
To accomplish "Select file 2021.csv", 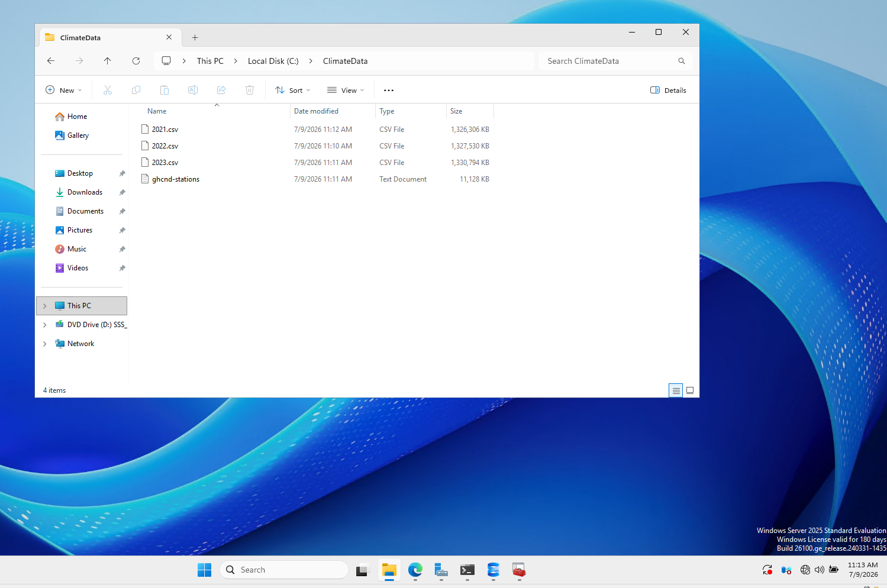I will (x=165, y=130).
